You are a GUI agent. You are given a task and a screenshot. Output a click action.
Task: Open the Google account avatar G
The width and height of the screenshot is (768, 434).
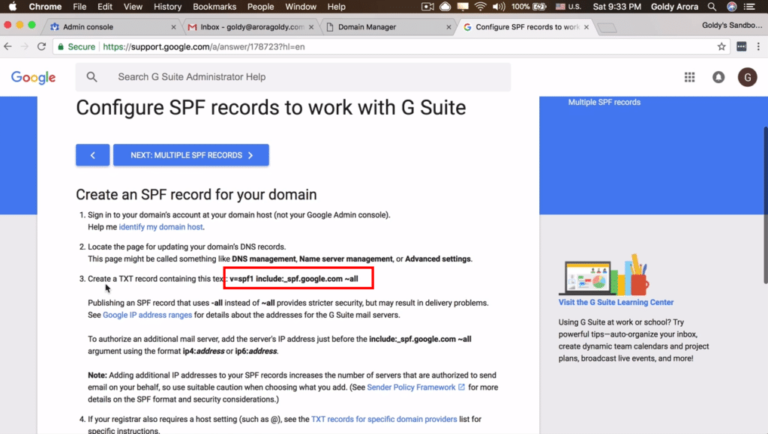(747, 77)
